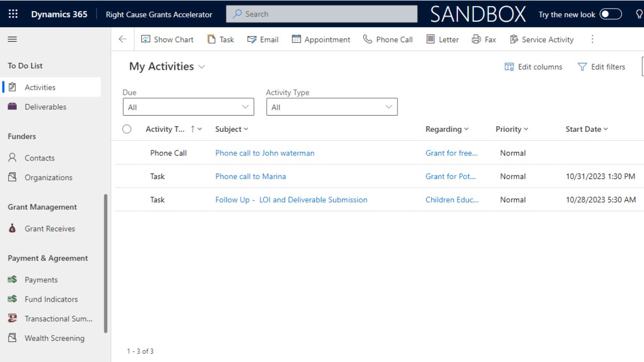Image resolution: width=644 pixels, height=362 pixels.
Task: Click the sidebar vertical scrollbar
Action: click(x=106, y=263)
